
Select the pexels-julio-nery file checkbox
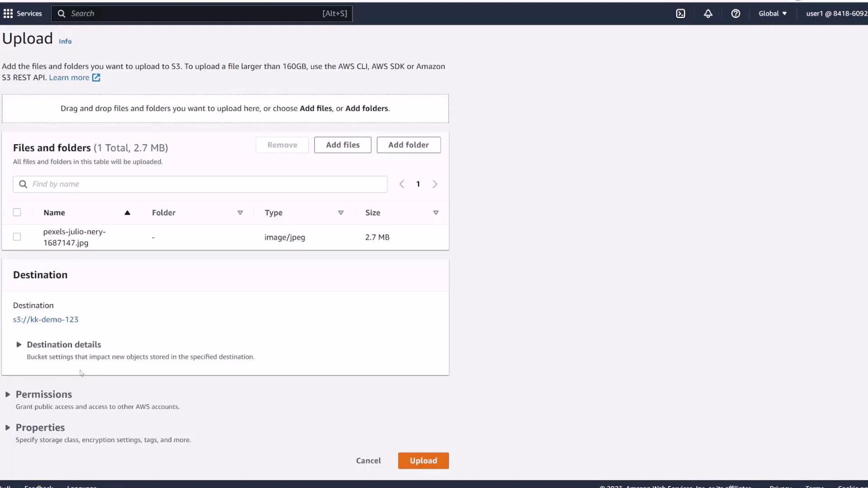pyautogui.click(x=17, y=237)
